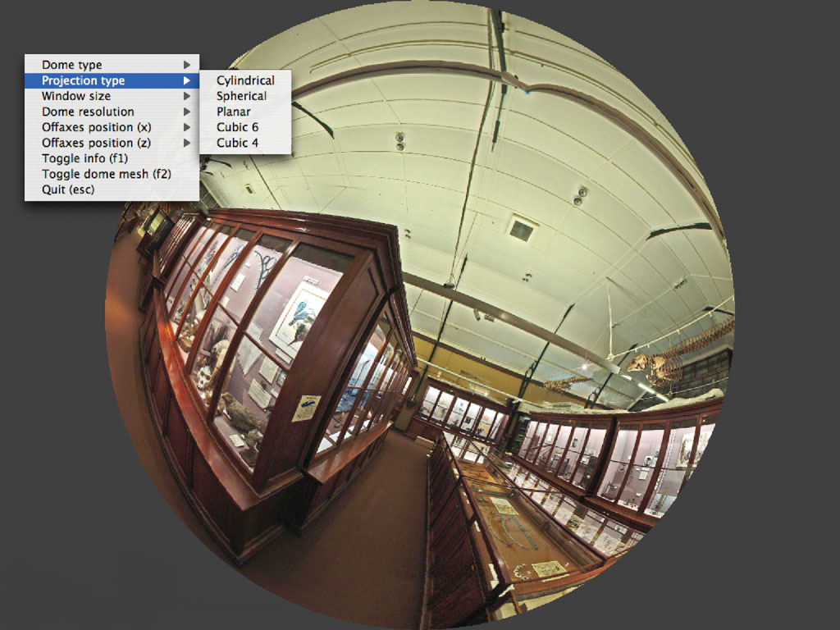Select Spherical projection type
The width and height of the screenshot is (840, 630).
coord(245,96)
